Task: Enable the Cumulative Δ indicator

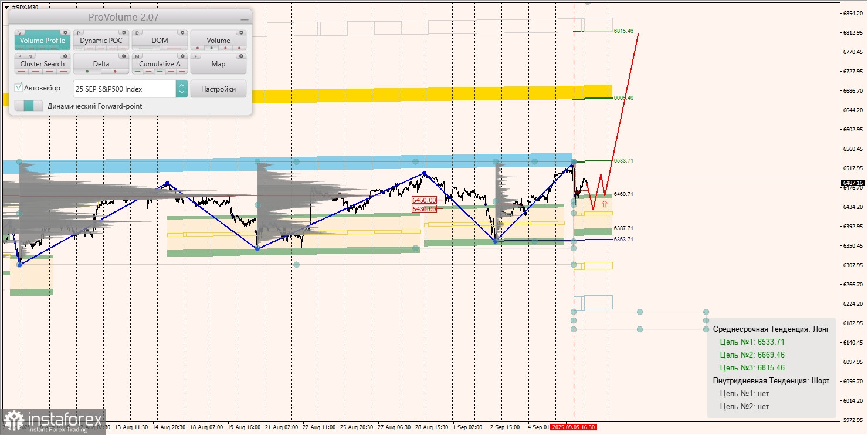Action: pos(160,64)
